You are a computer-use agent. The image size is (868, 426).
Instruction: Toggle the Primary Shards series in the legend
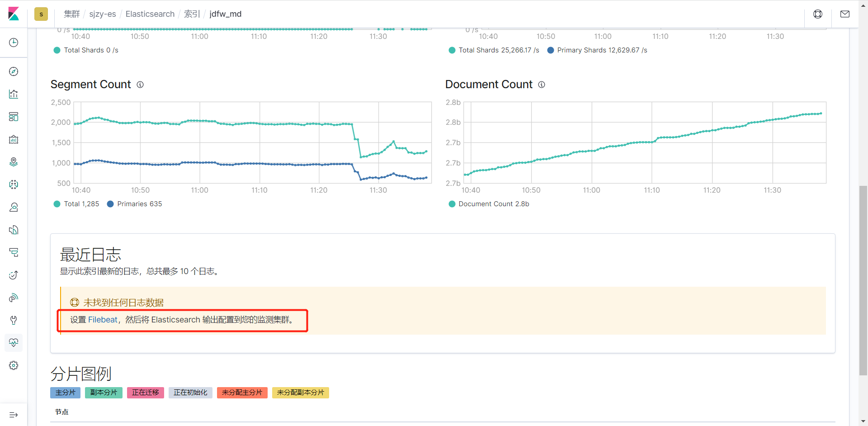click(597, 50)
